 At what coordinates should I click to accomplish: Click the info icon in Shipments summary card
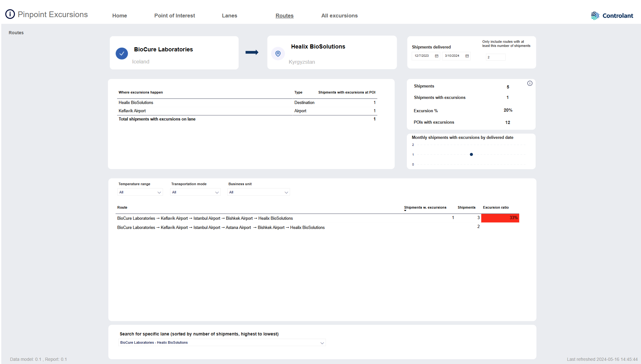530,83
